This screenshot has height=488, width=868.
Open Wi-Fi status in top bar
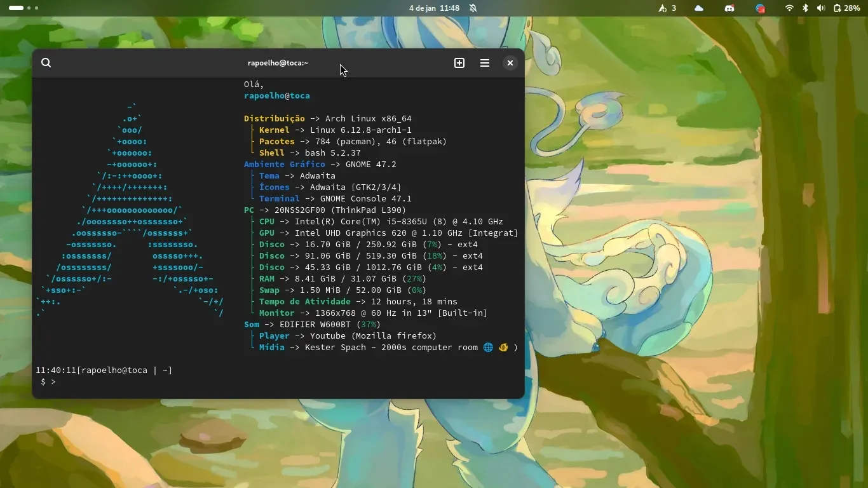click(x=789, y=8)
